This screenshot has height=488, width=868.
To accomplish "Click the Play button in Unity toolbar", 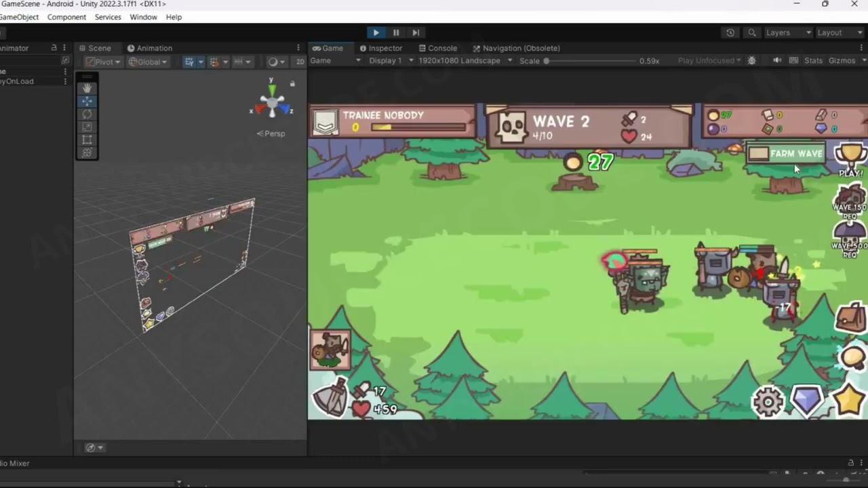I will click(376, 33).
